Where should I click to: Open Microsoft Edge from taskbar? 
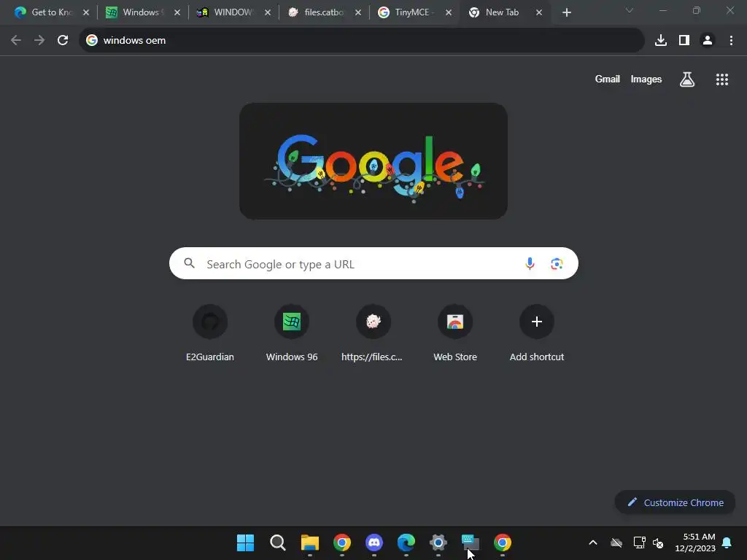point(406,542)
